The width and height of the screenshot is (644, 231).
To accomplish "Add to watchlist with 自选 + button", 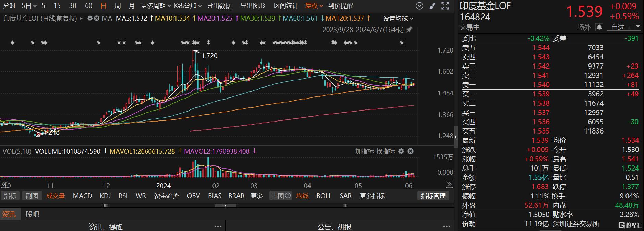I will [621, 27].
